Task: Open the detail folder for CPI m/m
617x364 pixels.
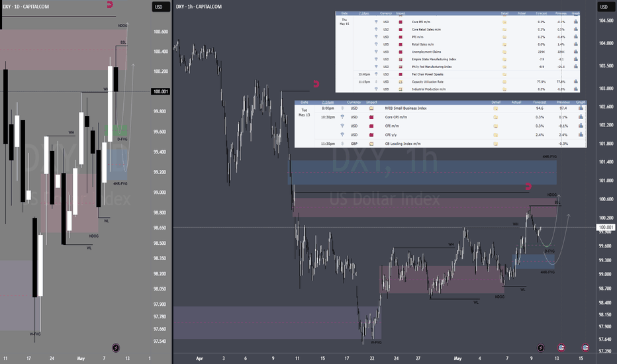Action: pos(495,126)
